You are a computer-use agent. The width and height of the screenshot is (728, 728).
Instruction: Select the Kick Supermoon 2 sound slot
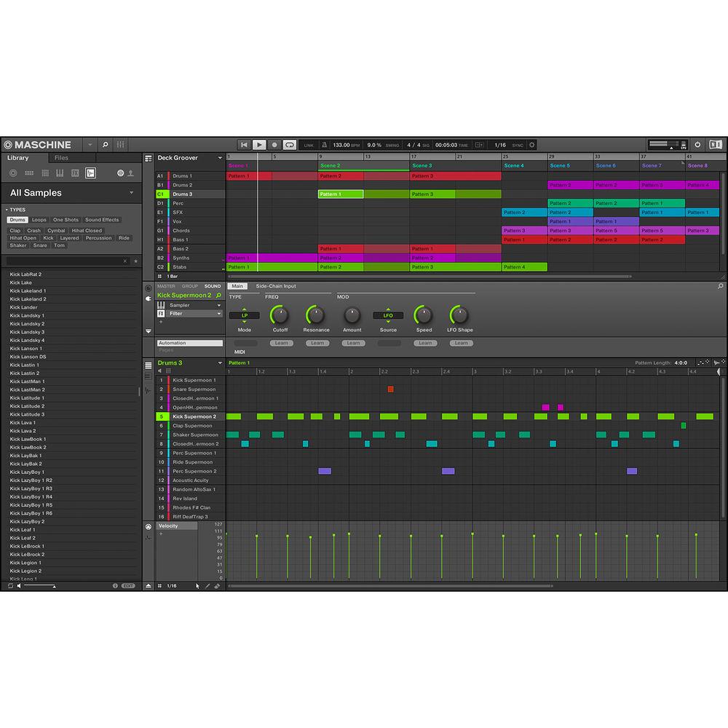[193, 416]
